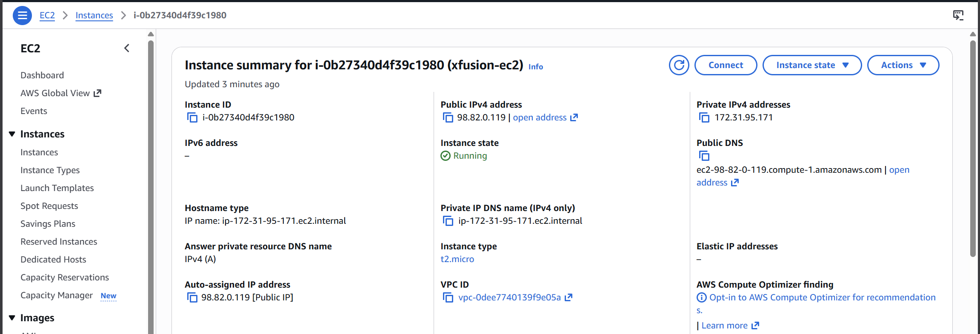Select Launch Templates in the sidebar
Image resolution: width=980 pixels, height=334 pixels.
[x=57, y=188]
